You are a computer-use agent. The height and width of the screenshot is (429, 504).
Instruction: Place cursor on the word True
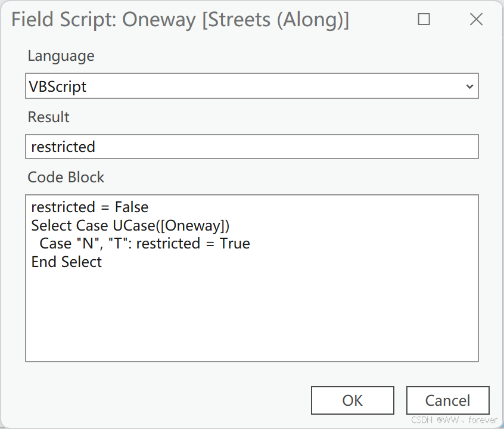point(235,244)
